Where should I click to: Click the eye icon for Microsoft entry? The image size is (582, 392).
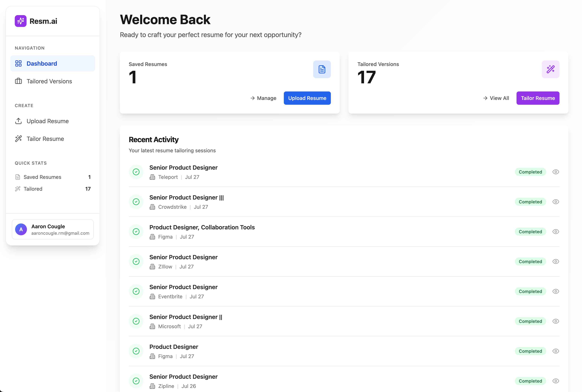(555, 321)
